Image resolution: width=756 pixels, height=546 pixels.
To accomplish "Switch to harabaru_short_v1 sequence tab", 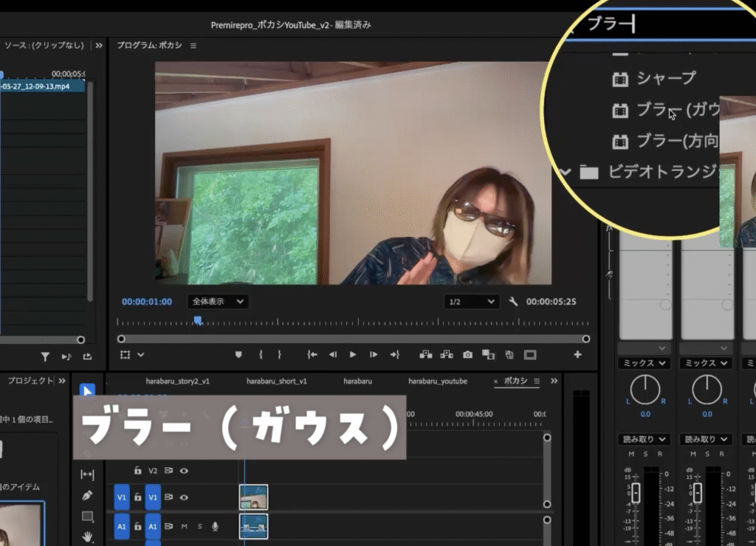I will [277, 381].
